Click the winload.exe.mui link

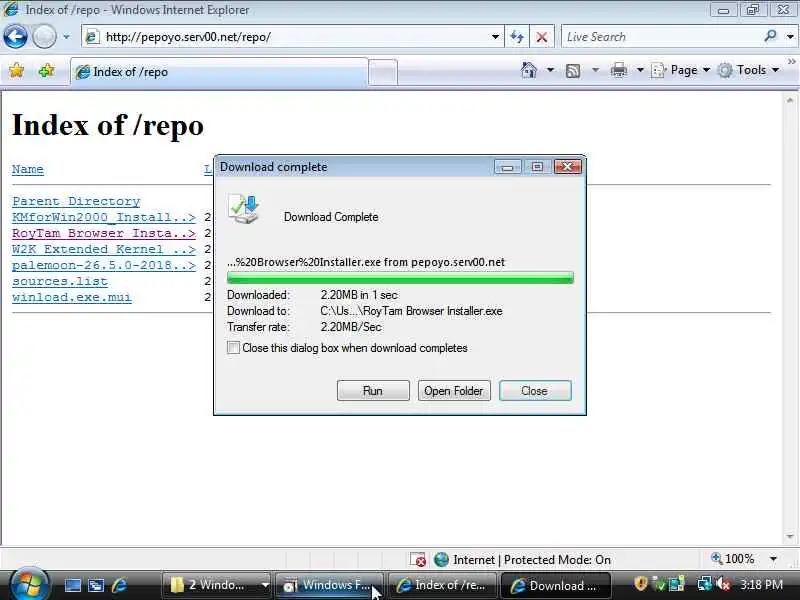71,297
